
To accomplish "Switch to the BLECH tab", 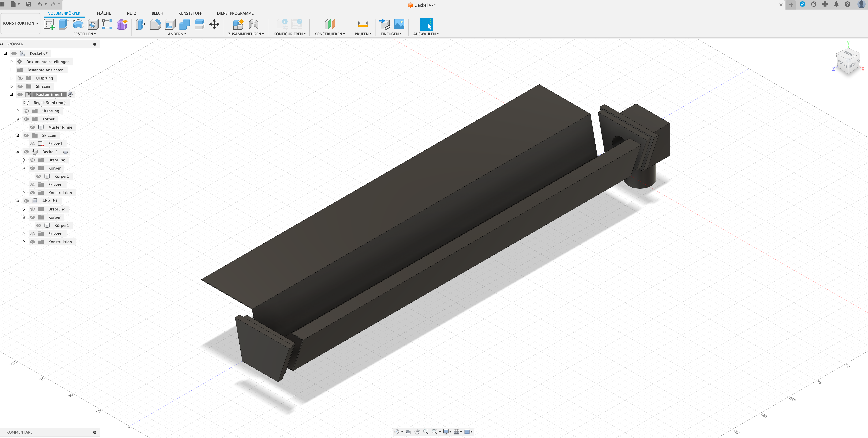I will (x=157, y=13).
